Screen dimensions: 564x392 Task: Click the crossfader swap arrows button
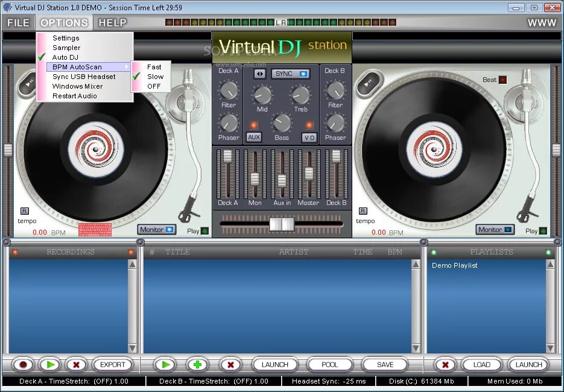pyautogui.click(x=259, y=74)
